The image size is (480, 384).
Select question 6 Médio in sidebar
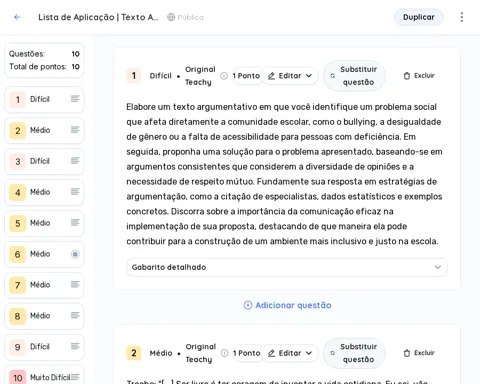click(x=44, y=254)
